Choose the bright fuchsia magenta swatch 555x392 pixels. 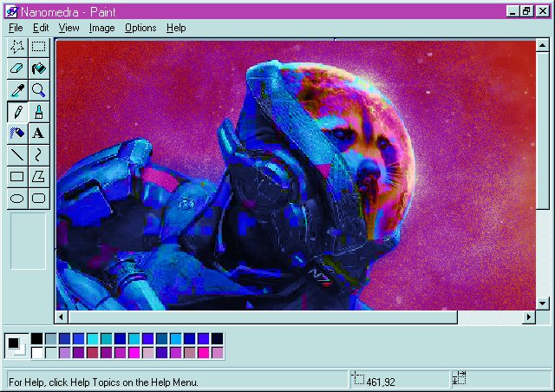coord(134,353)
